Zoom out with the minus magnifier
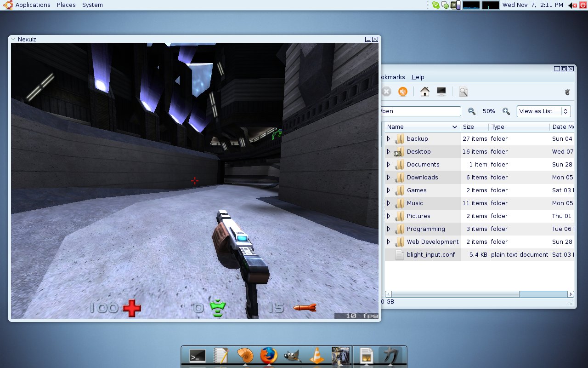Viewport: 588px width, 368px height. pyautogui.click(x=471, y=111)
